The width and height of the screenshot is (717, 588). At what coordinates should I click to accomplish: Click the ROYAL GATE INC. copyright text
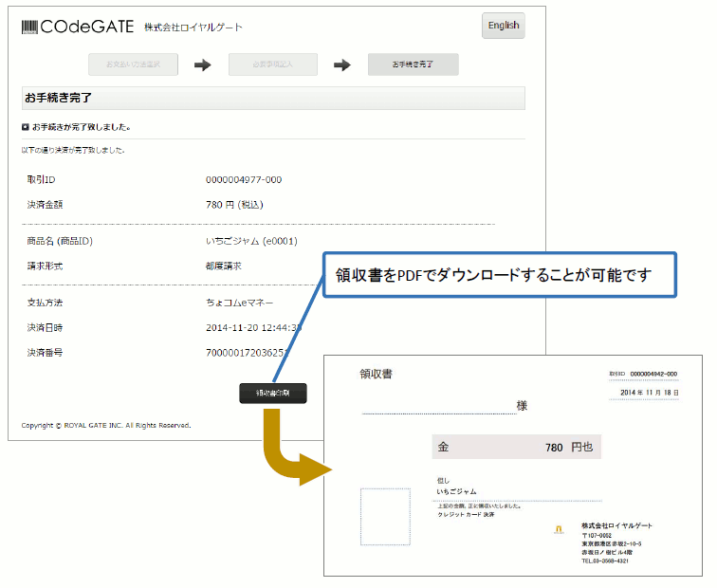106,425
